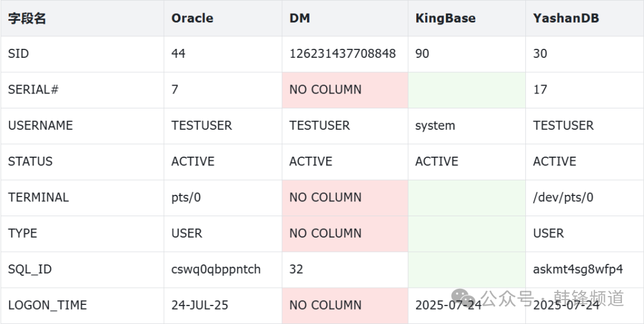Screen dimensions: 644x324
Task: Select Oracle SQL_ID value cswq0qbppntch
Action: coord(216,269)
